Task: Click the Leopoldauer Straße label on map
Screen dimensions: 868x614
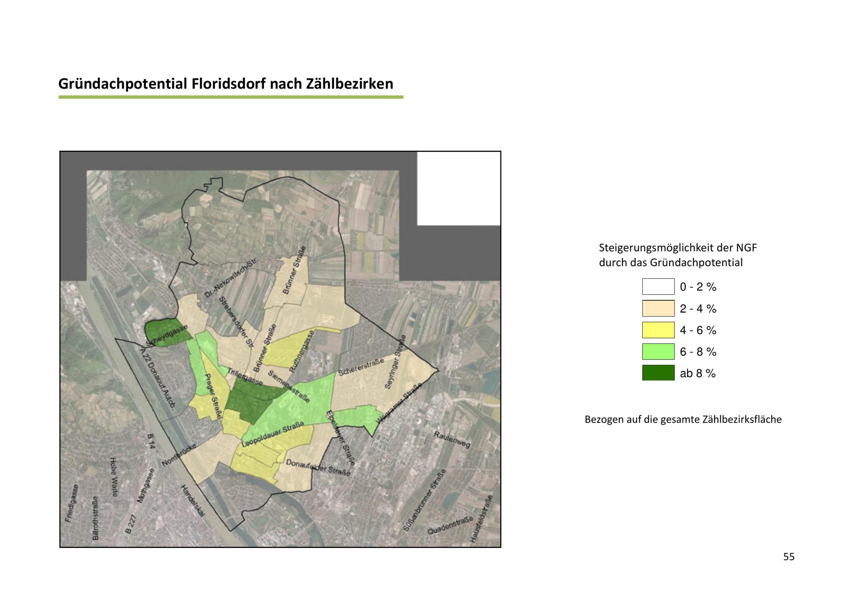Action: tap(273, 436)
